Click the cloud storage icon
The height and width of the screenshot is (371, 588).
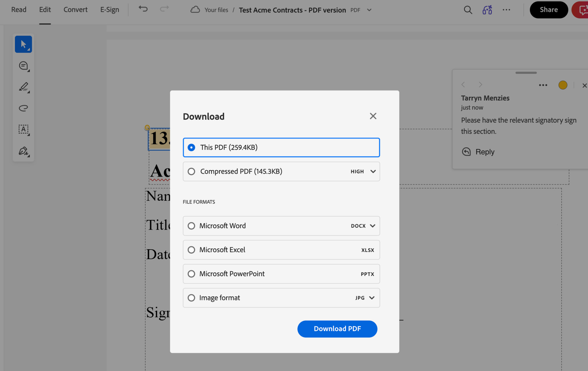click(195, 9)
